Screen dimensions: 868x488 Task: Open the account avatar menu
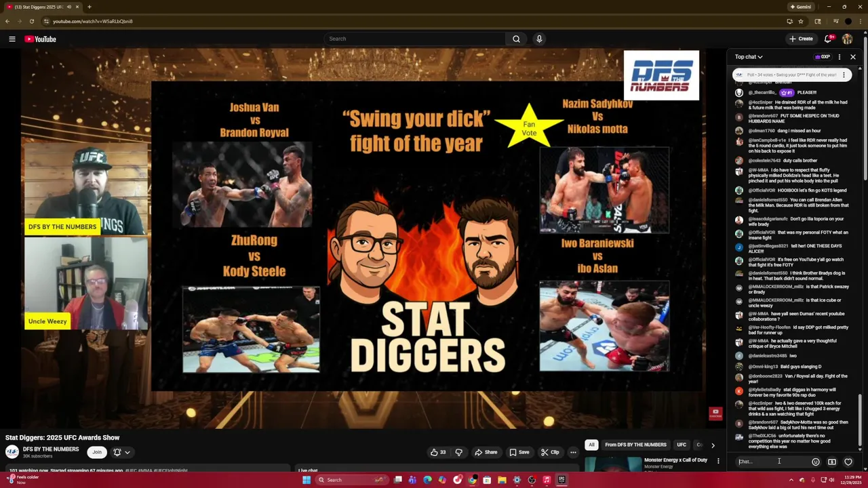click(x=847, y=39)
